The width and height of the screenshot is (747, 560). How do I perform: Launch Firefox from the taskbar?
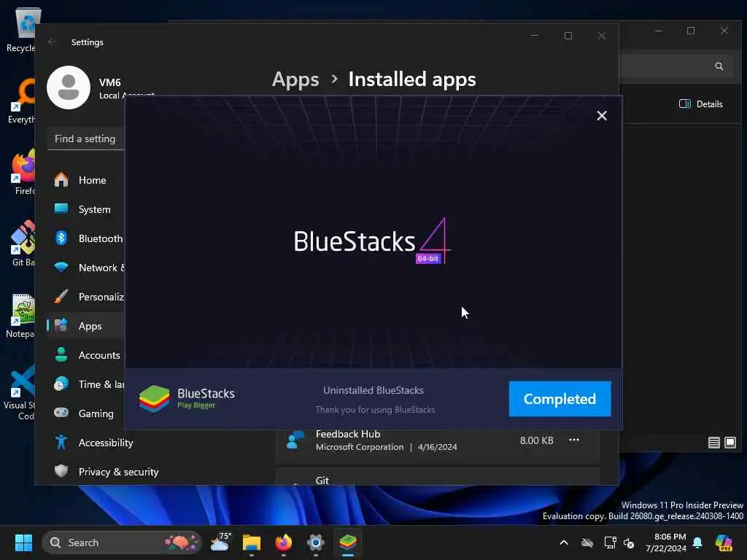pyautogui.click(x=284, y=542)
